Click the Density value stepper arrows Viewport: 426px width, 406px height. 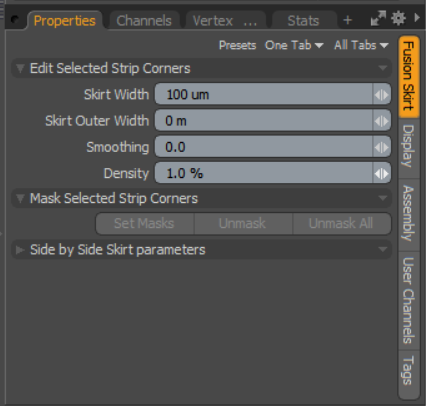tap(381, 174)
